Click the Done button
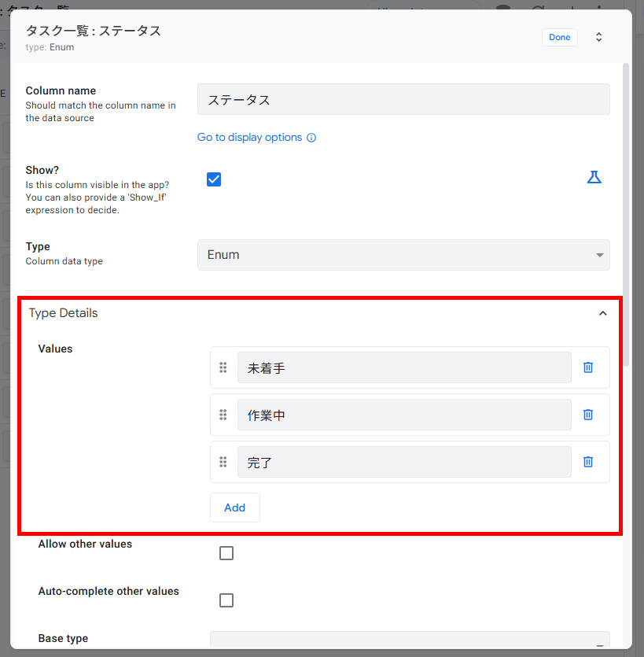Screen dimensions: 644x657 (x=559, y=37)
